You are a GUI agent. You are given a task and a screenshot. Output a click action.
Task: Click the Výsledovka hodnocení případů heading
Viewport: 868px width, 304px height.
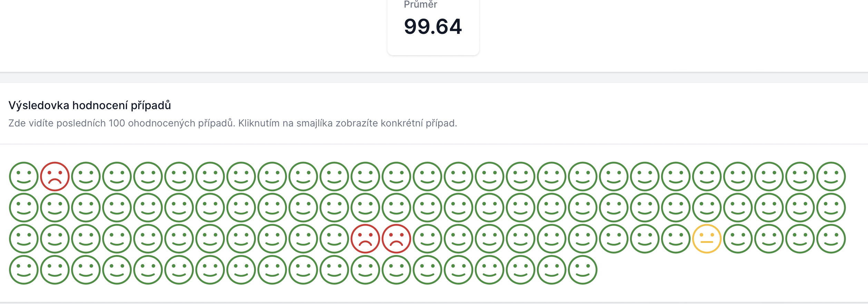(90, 105)
